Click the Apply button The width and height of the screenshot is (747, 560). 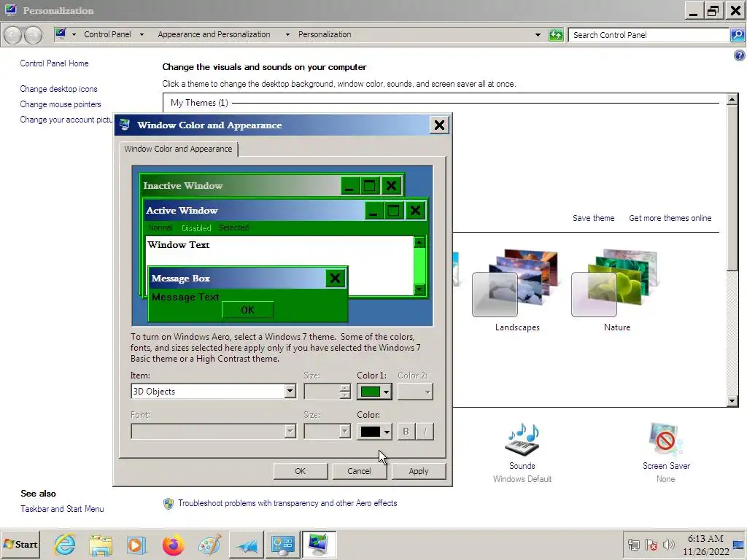click(418, 471)
